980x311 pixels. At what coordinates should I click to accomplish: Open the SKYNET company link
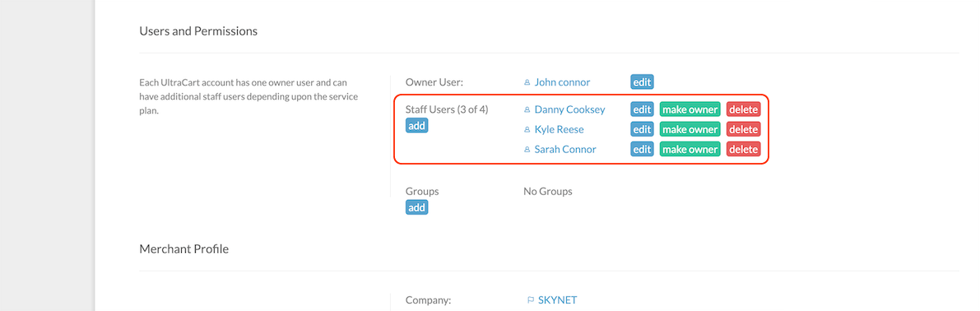558,300
